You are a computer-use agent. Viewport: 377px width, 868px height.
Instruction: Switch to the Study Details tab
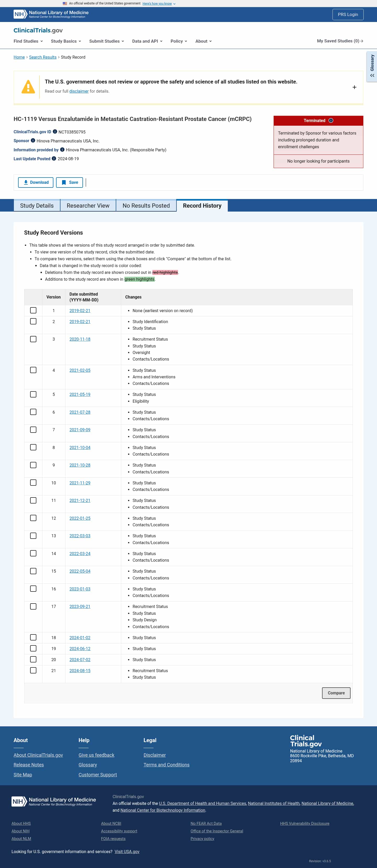coord(37,206)
